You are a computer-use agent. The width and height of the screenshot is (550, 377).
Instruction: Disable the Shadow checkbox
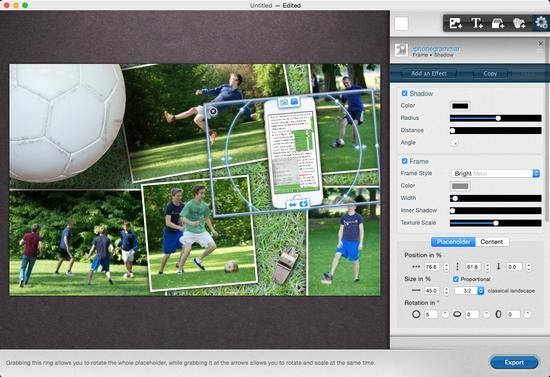pos(404,93)
